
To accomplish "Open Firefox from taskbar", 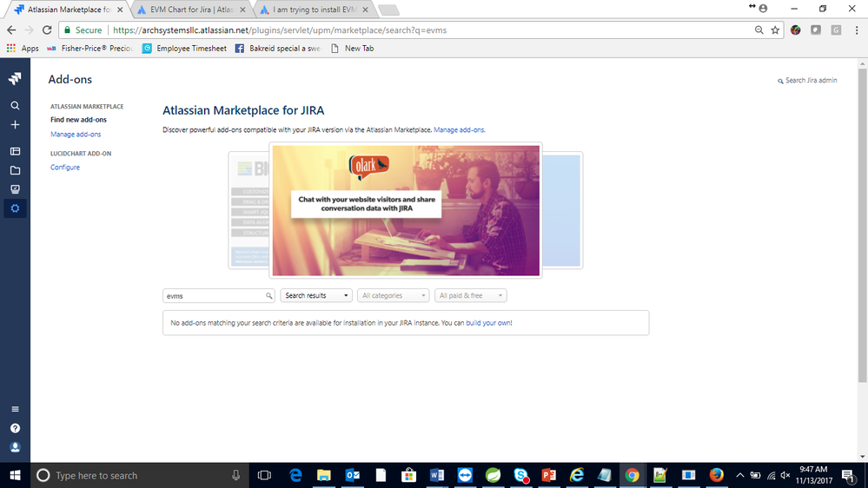I will 716,475.
